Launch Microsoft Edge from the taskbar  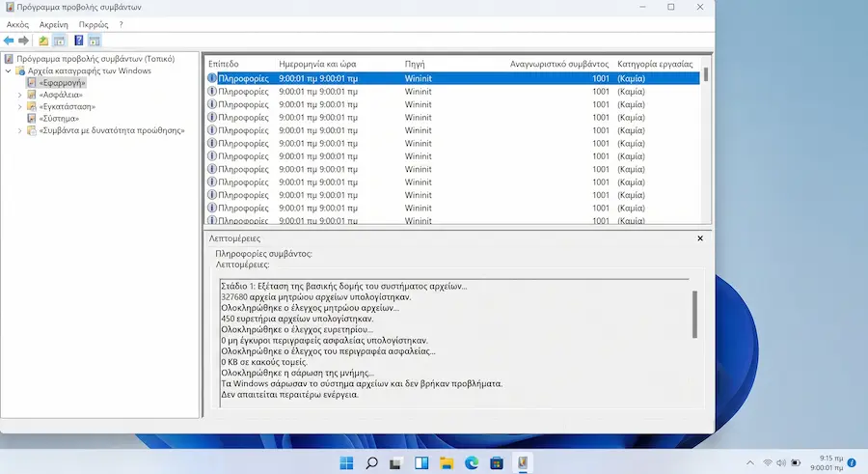pos(472,463)
